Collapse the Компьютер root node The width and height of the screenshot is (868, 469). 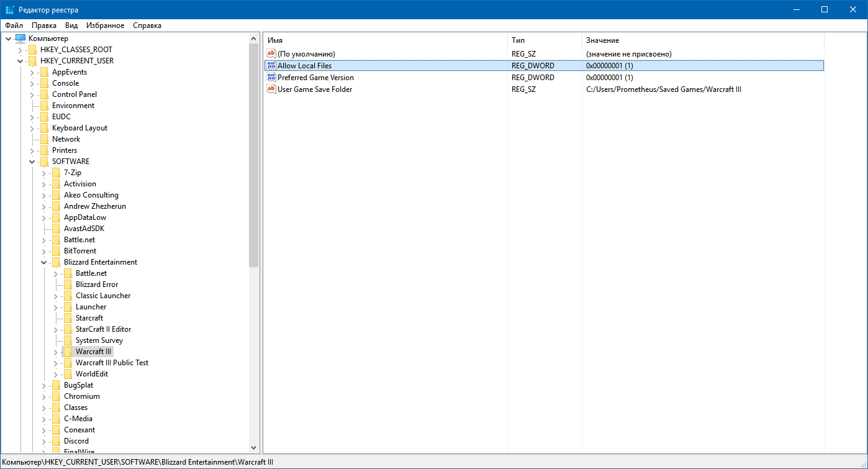click(8, 39)
